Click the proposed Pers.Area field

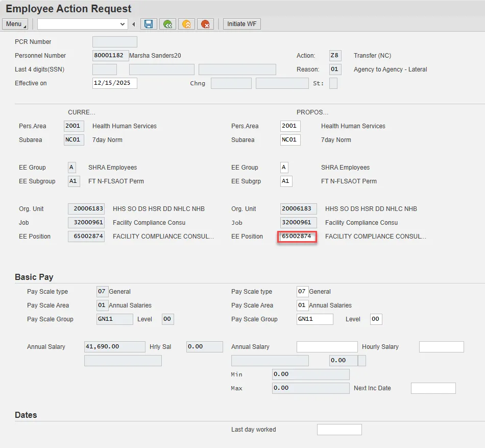[x=290, y=126]
